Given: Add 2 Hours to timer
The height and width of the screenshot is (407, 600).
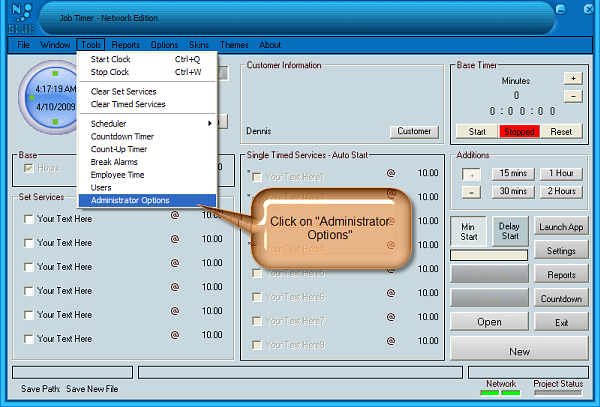Looking at the screenshot, I should tap(561, 191).
